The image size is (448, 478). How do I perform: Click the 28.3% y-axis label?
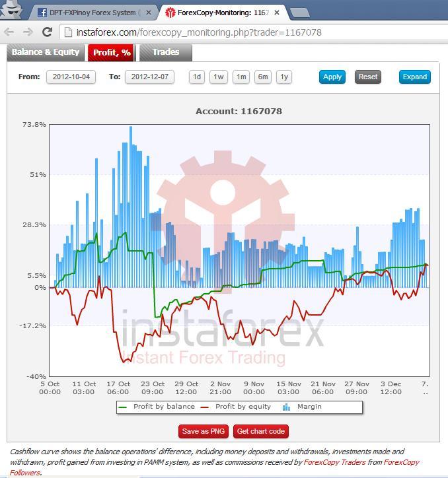pyautogui.click(x=34, y=225)
